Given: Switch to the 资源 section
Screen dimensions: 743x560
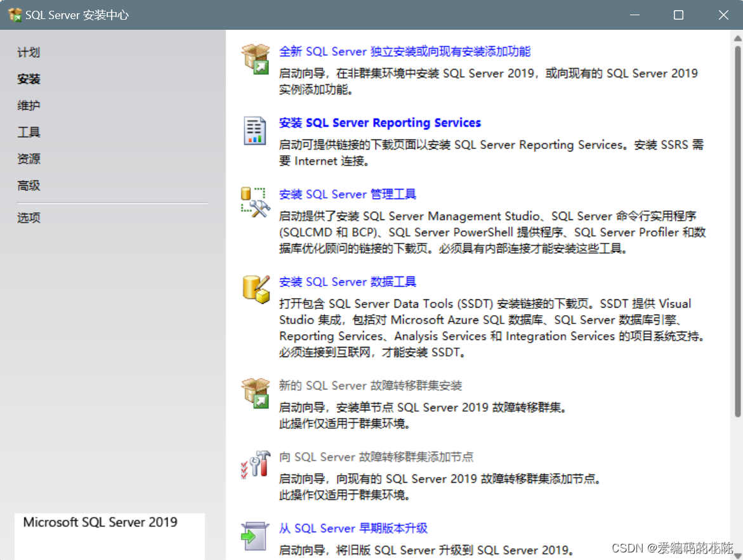Looking at the screenshot, I should (x=29, y=159).
